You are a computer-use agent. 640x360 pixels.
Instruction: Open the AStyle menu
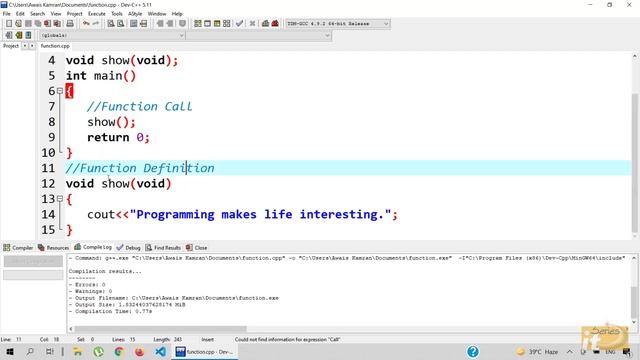click(135, 13)
